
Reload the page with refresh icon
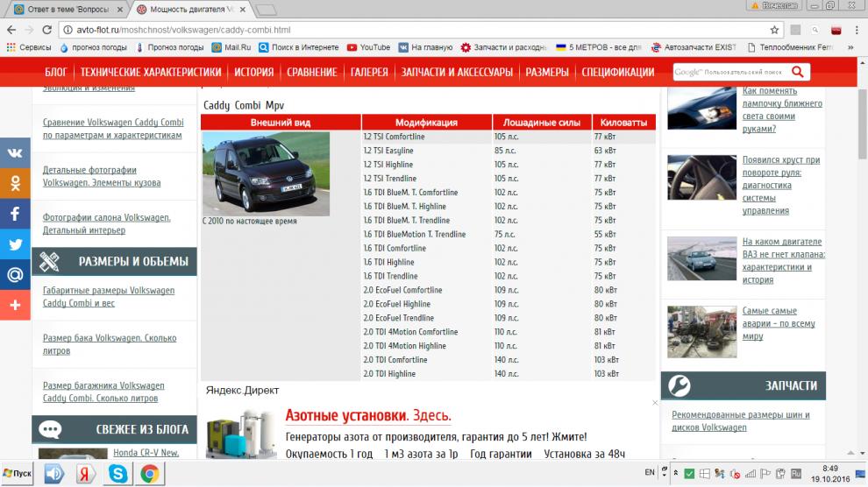[x=47, y=30]
